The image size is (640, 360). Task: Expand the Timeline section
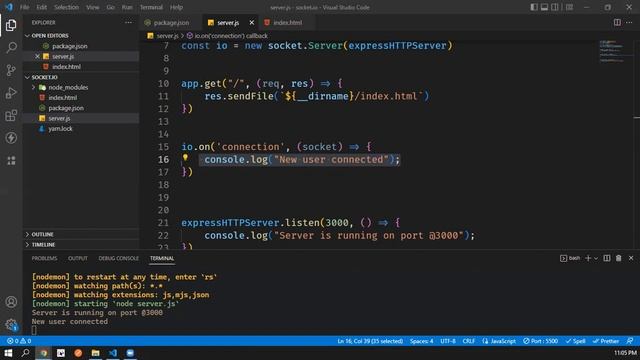pyautogui.click(x=43, y=244)
